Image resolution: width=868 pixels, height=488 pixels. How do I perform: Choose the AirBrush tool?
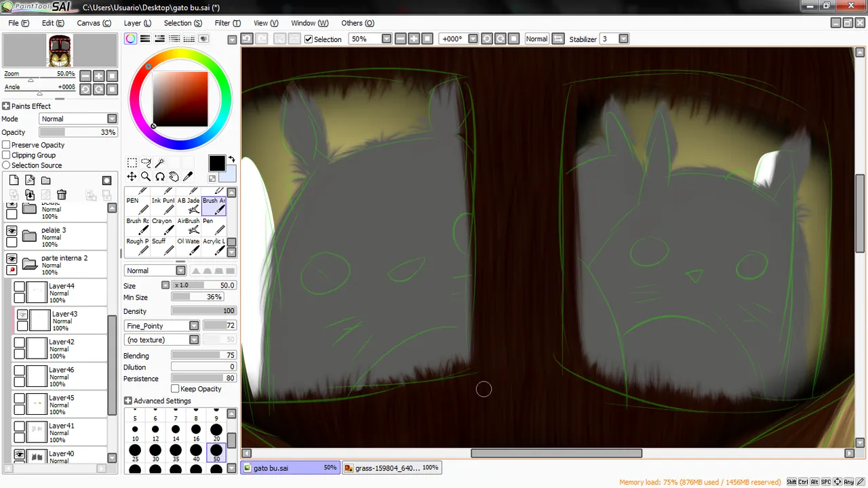coord(189,226)
